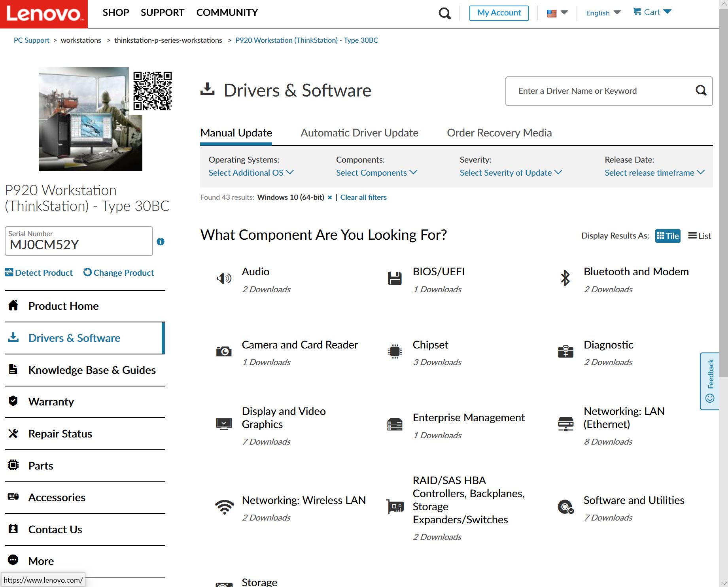Click the Drivers & Software download icon in sidebar
Viewport: 728px width, 587px height.
click(x=13, y=337)
